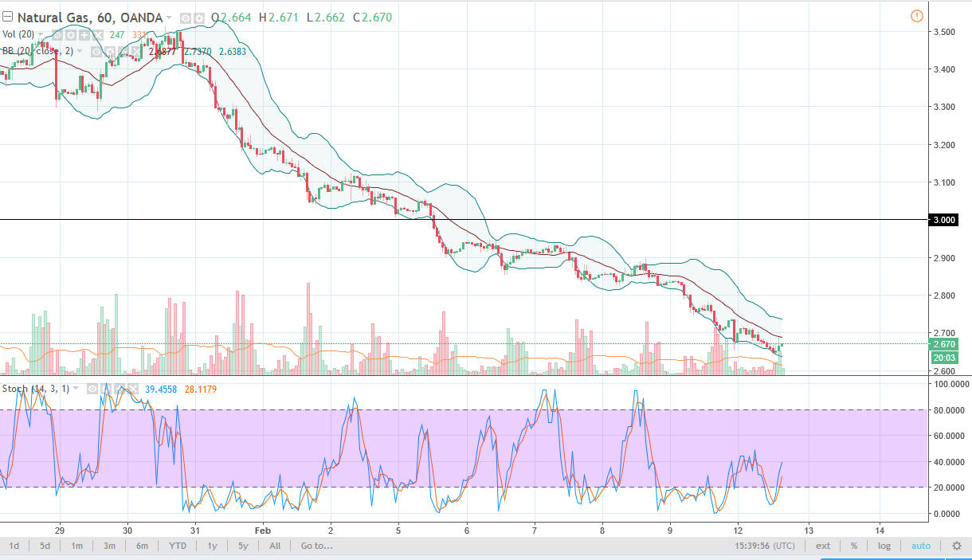Click the 80.0000 stochastic axis label
The width and height of the screenshot is (972, 560).
point(947,410)
